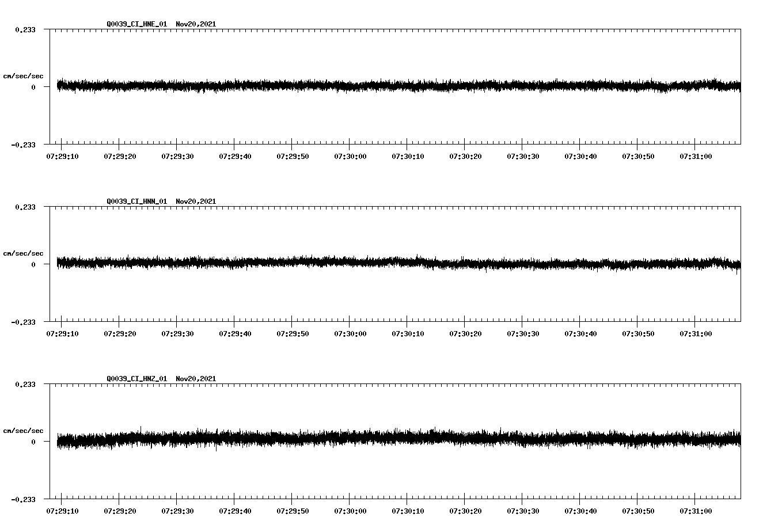Pick 07:30:30 time label under HNN plot
The height and width of the screenshot is (532, 782).
(523, 334)
